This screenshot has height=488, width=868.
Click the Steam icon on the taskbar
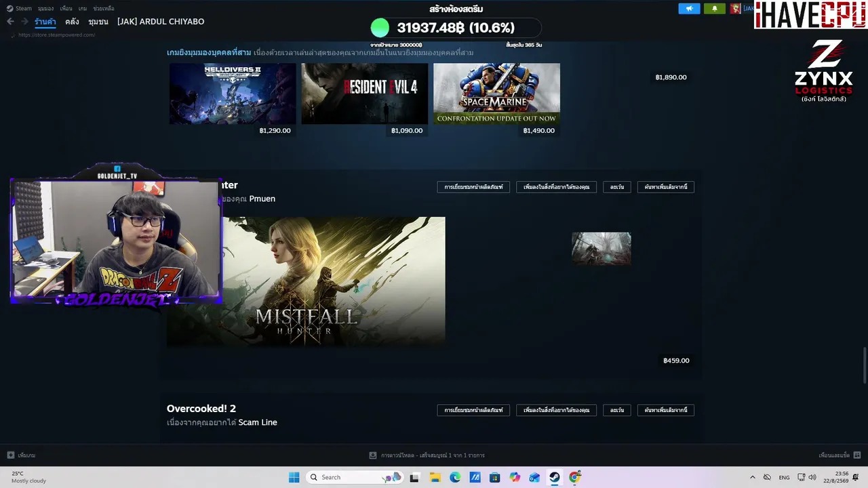point(555,477)
